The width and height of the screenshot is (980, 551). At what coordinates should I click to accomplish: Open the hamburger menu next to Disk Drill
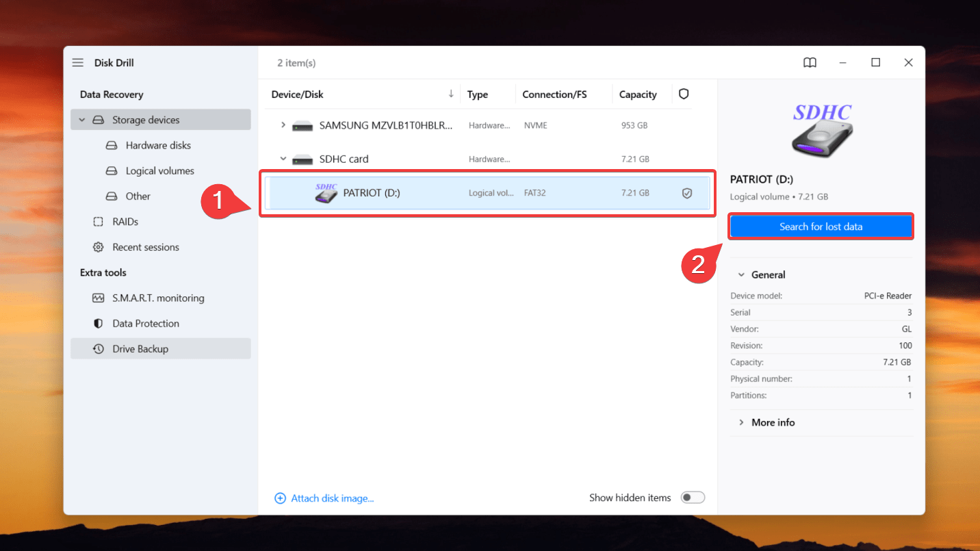(x=78, y=62)
